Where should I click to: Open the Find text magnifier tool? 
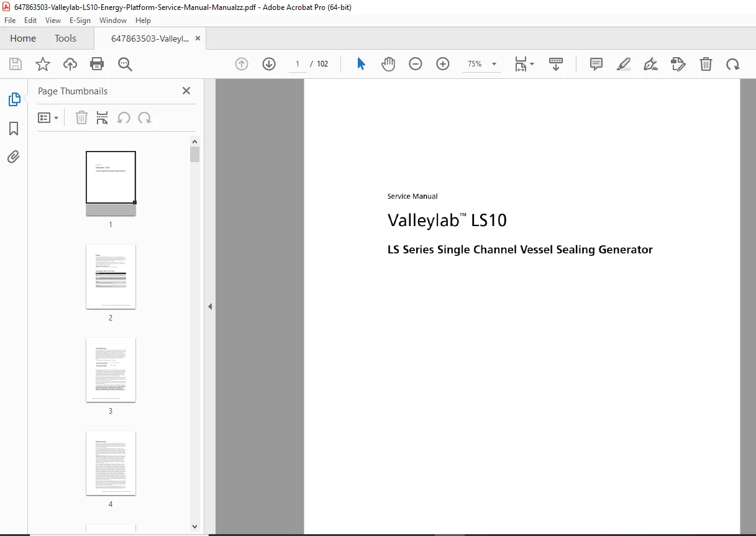125,64
